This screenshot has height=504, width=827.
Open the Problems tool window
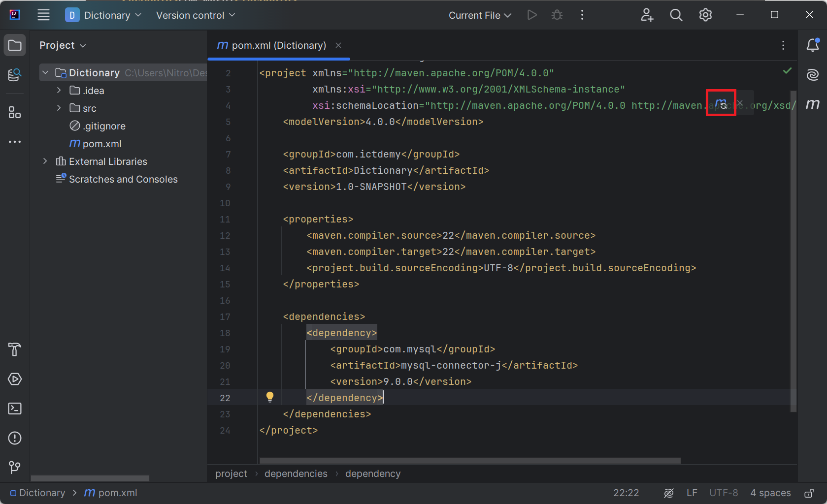click(15, 438)
